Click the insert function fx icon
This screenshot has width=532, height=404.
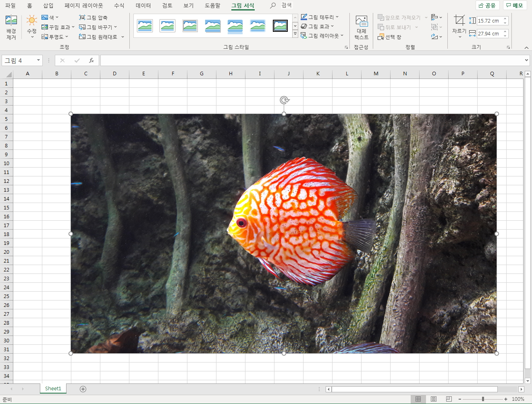pyautogui.click(x=91, y=60)
